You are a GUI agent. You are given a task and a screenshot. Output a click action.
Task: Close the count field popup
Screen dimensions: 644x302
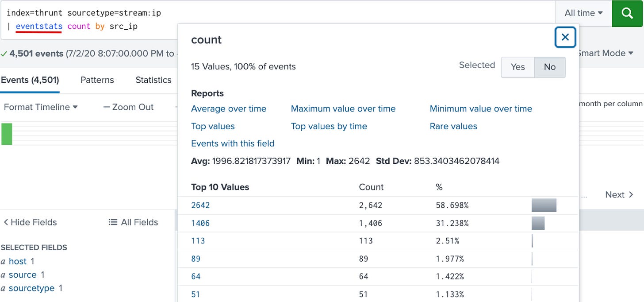(565, 38)
